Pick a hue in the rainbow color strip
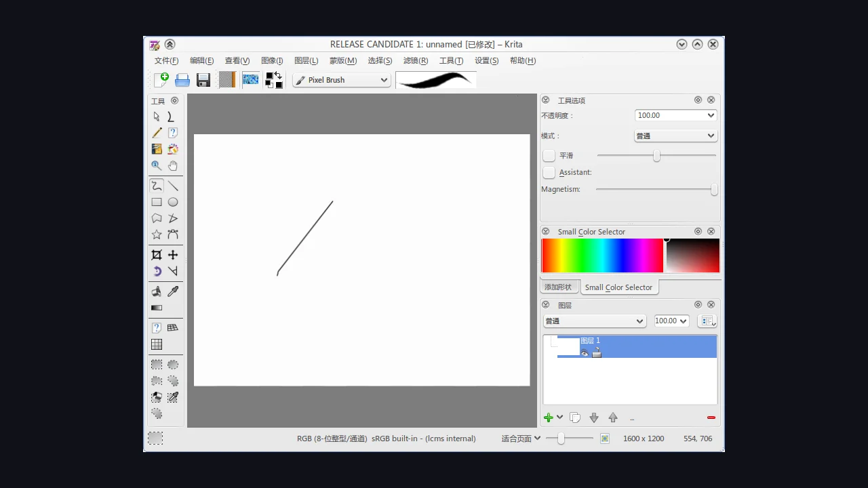Screen dimensions: 868x488 tap(602, 256)
